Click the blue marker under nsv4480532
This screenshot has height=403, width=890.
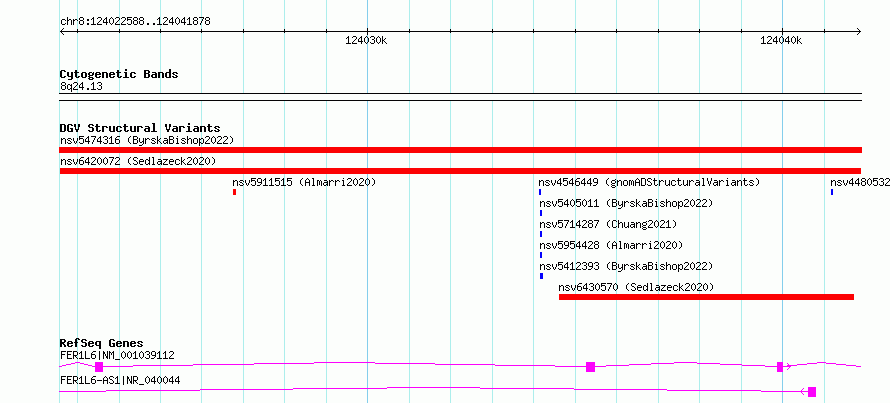click(x=832, y=192)
